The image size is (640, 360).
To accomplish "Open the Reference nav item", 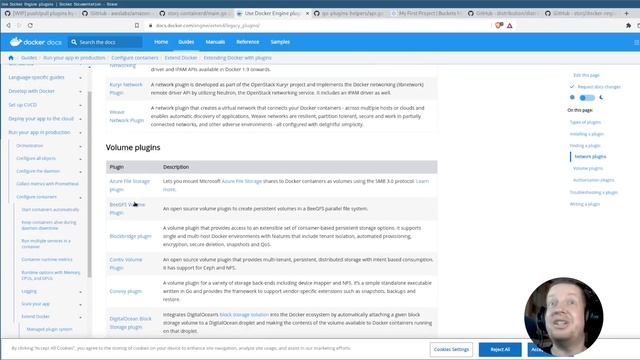I will click(x=247, y=42).
